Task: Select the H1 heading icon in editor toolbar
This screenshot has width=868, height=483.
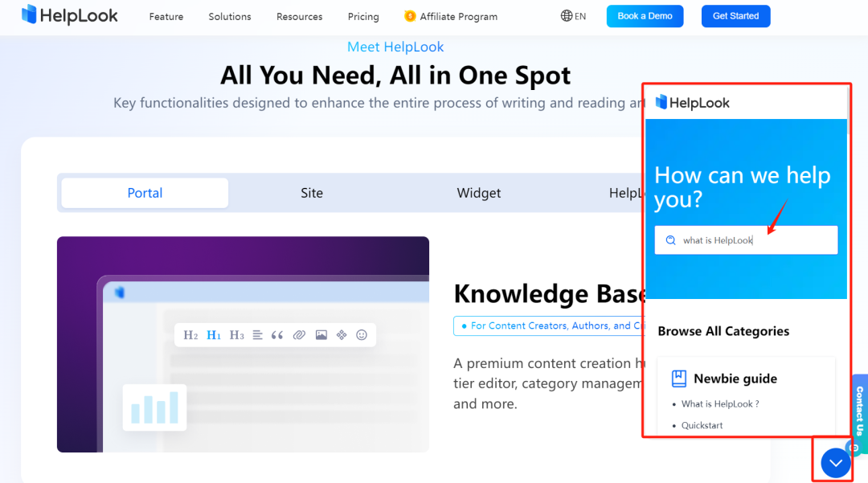Action: pyautogui.click(x=214, y=335)
